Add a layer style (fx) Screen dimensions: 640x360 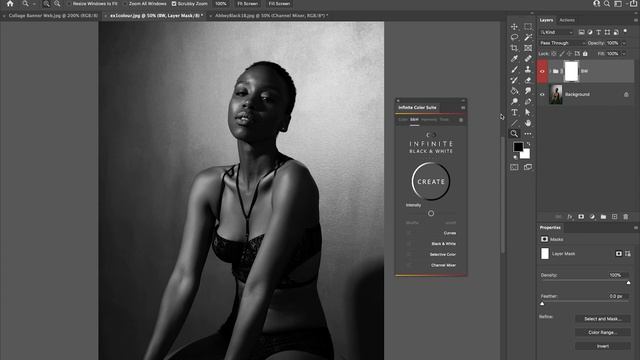point(570,217)
